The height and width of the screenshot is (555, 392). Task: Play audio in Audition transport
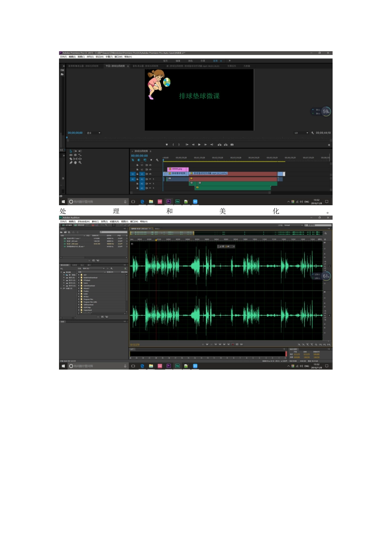click(x=207, y=344)
